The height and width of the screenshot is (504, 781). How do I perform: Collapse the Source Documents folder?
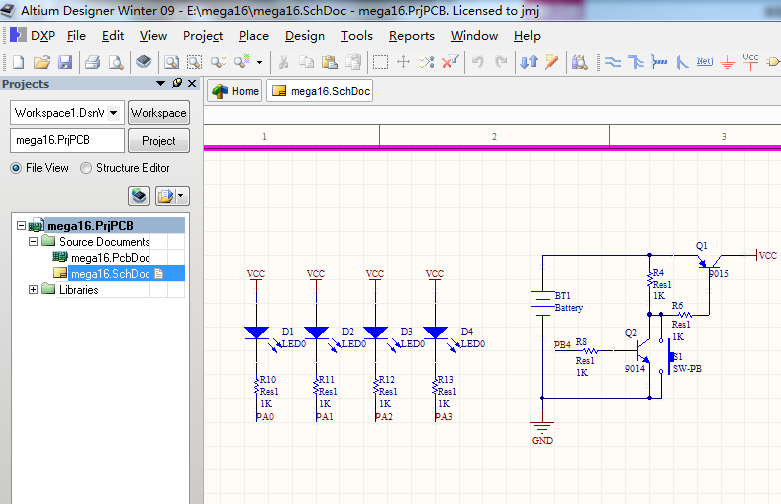(34, 242)
